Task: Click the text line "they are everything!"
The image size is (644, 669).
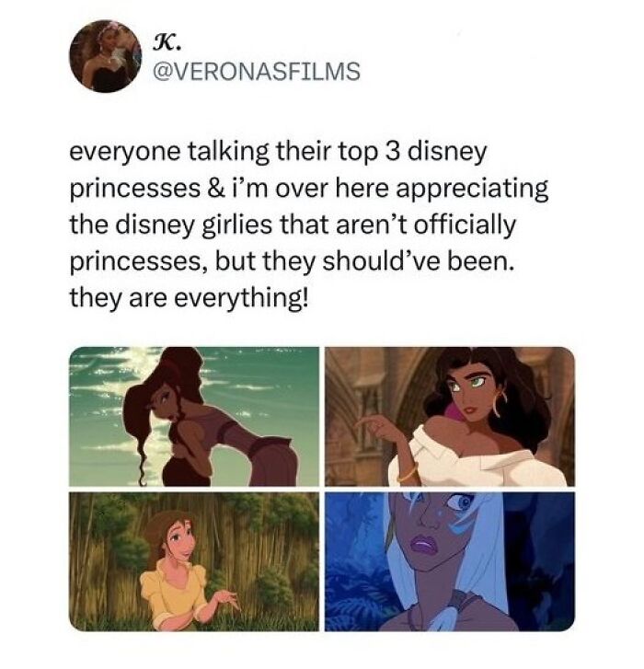Action: point(188,297)
